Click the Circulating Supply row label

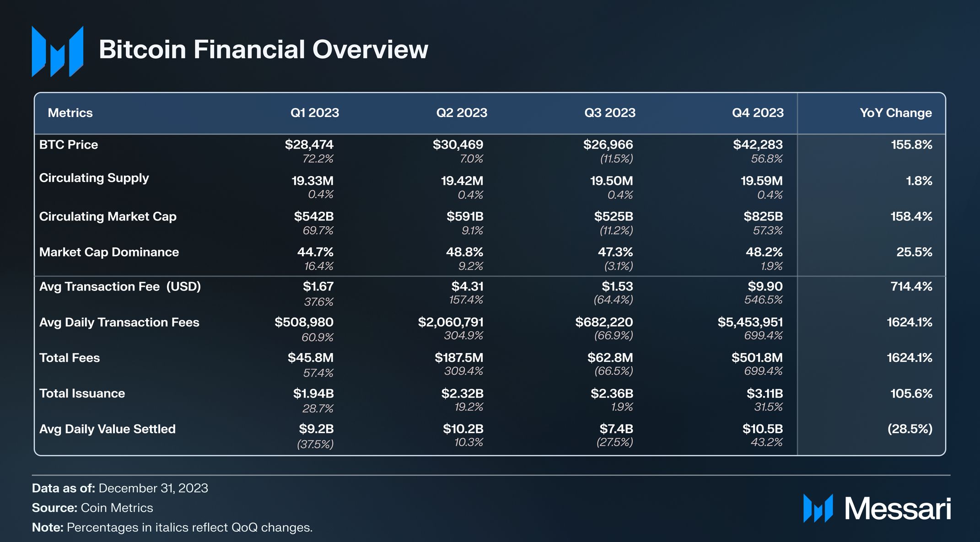[94, 178]
